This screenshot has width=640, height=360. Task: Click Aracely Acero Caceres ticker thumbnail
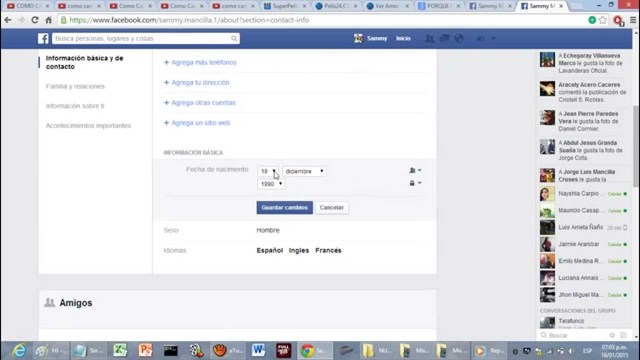tap(547, 89)
